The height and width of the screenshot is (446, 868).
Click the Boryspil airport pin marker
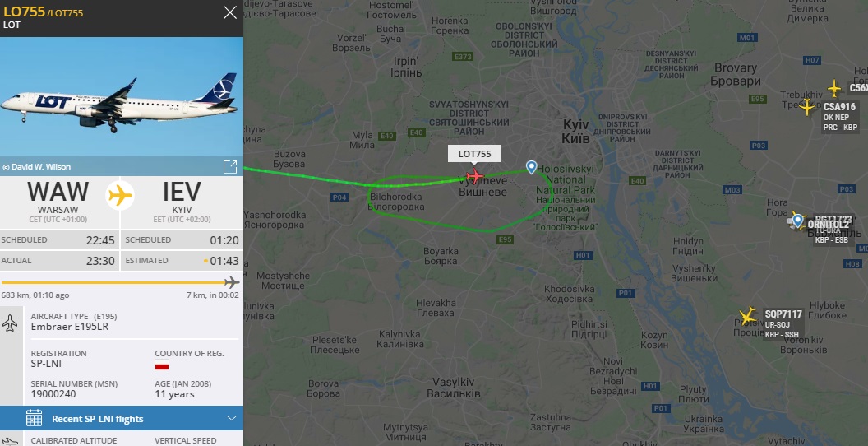797,221
